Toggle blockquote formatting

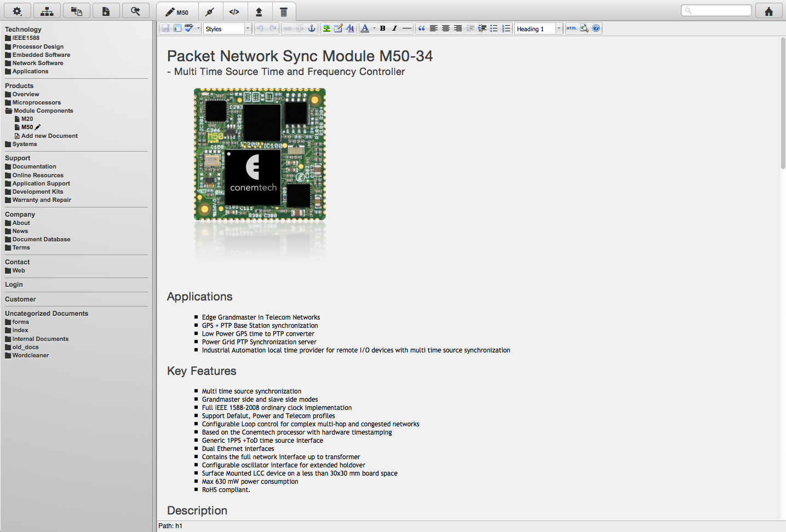pyautogui.click(x=422, y=28)
